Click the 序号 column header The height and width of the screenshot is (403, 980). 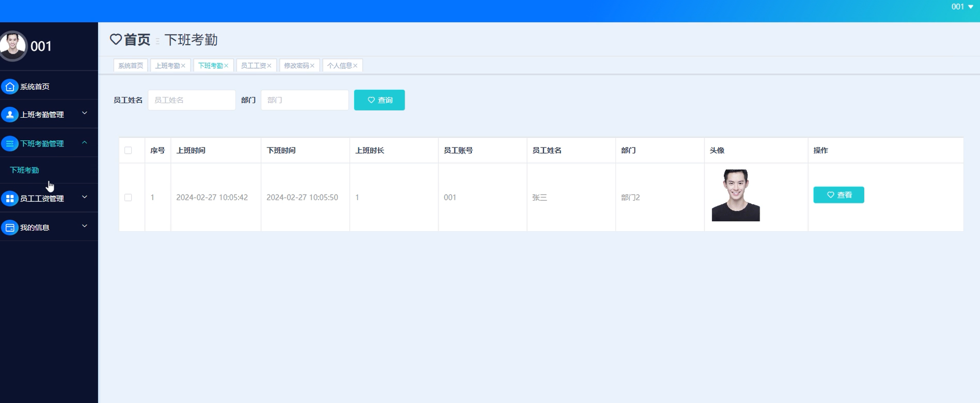tap(157, 150)
